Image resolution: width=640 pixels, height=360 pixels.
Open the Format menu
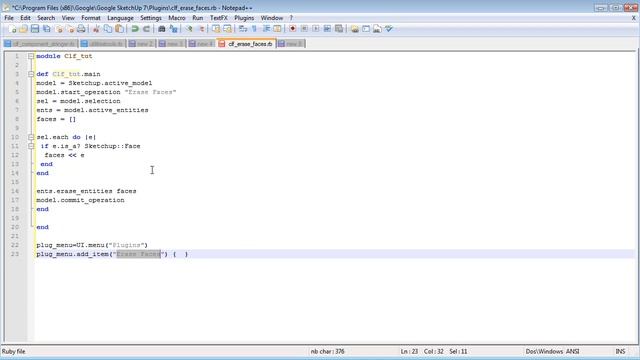(x=91, y=18)
